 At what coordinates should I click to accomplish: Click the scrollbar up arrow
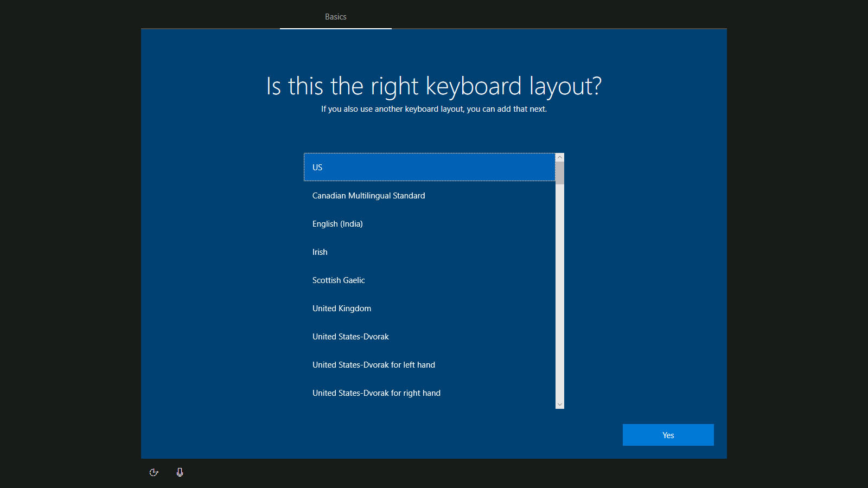click(560, 157)
